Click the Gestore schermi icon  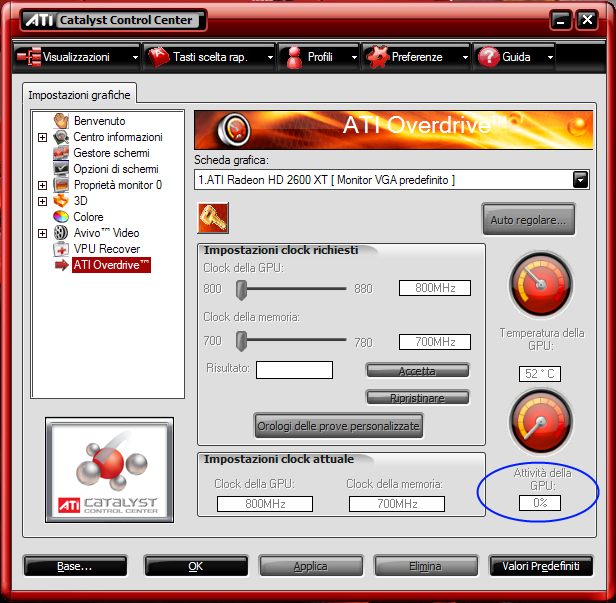click(61, 153)
